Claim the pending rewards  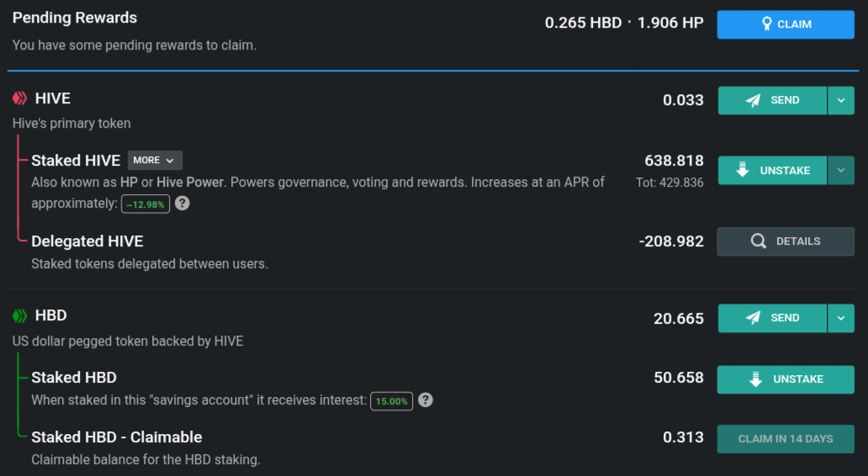point(786,24)
